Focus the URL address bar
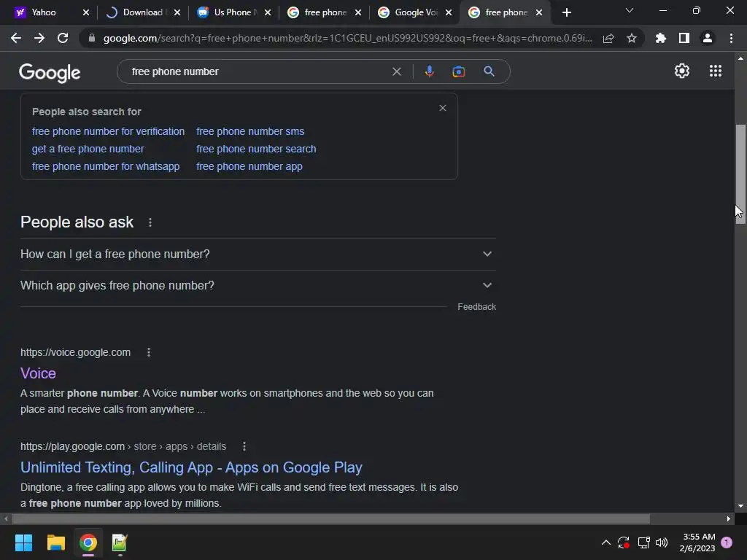 click(348, 38)
